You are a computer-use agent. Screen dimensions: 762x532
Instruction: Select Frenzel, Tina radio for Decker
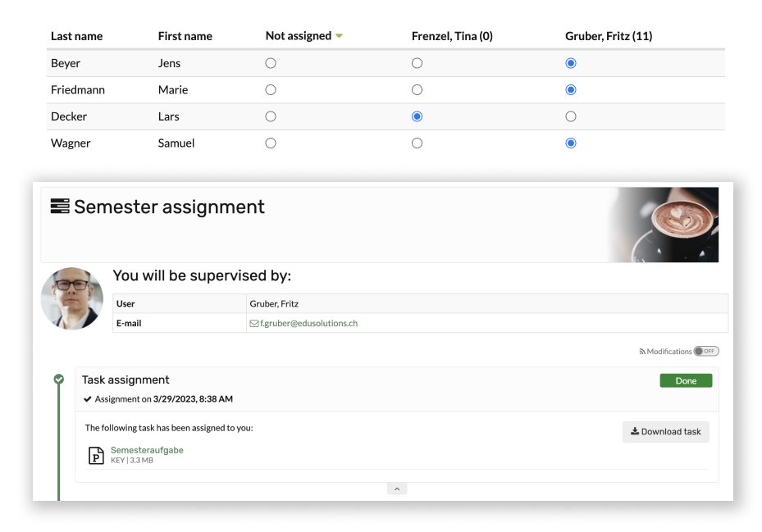click(417, 116)
